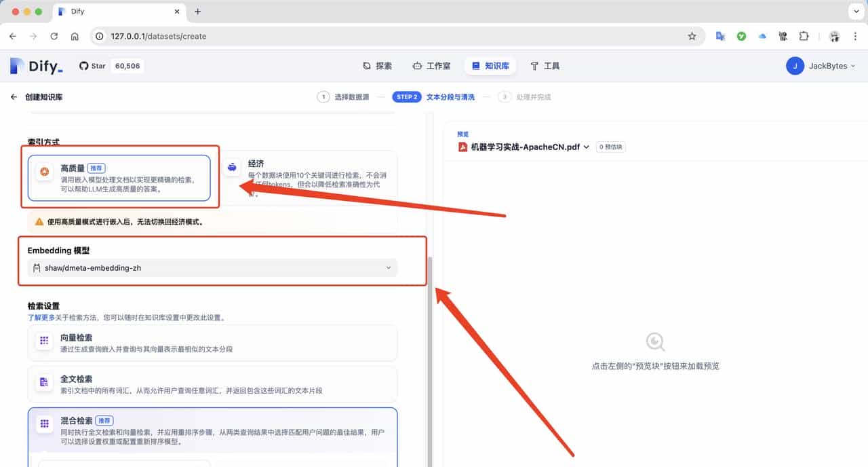Click the orange 高质量 indexing icon

pyautogui.click(x=43, y=172)
